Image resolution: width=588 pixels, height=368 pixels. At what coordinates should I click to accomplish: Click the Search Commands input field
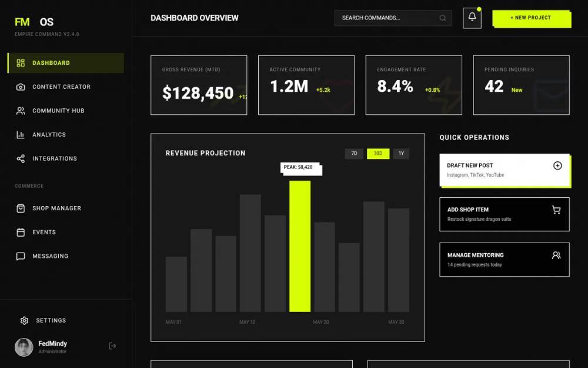pyautogui.click(x=388, y=18)
